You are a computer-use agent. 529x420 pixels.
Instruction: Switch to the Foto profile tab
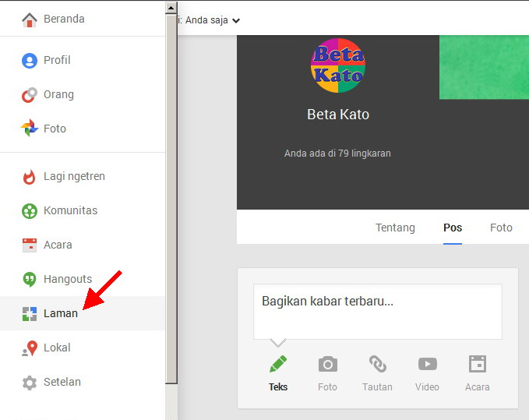(501, 228)
